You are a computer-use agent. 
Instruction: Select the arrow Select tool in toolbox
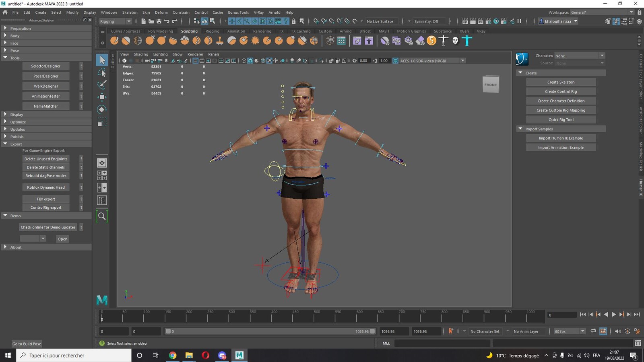pyautogui.click(x=102, y=60)
